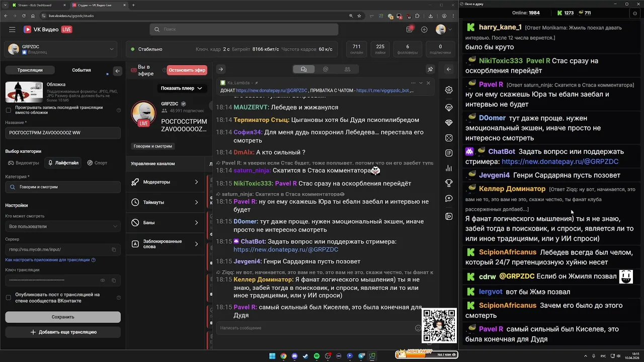Open chat settings gear icon
Image resolution: width=644 pixels, height=362 pixels.
point(449,90)
